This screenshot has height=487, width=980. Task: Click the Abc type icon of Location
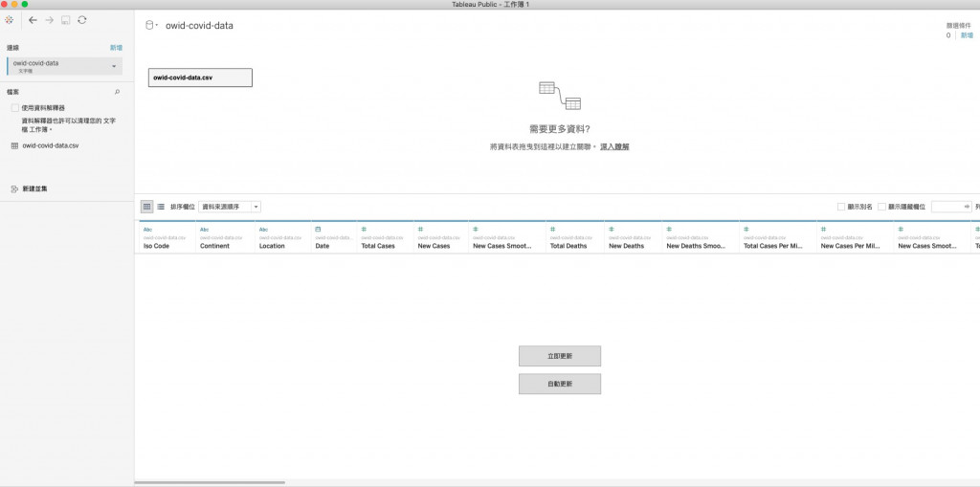click(264, 230)
